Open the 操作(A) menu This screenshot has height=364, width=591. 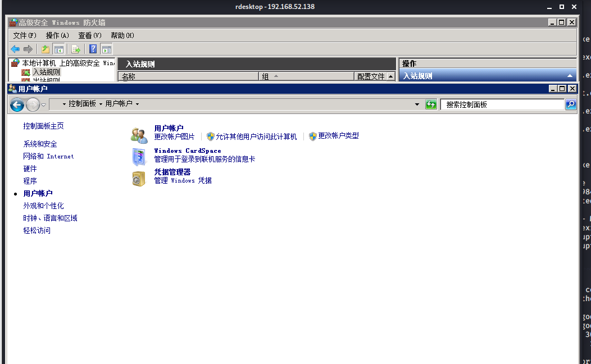[57, 35]
